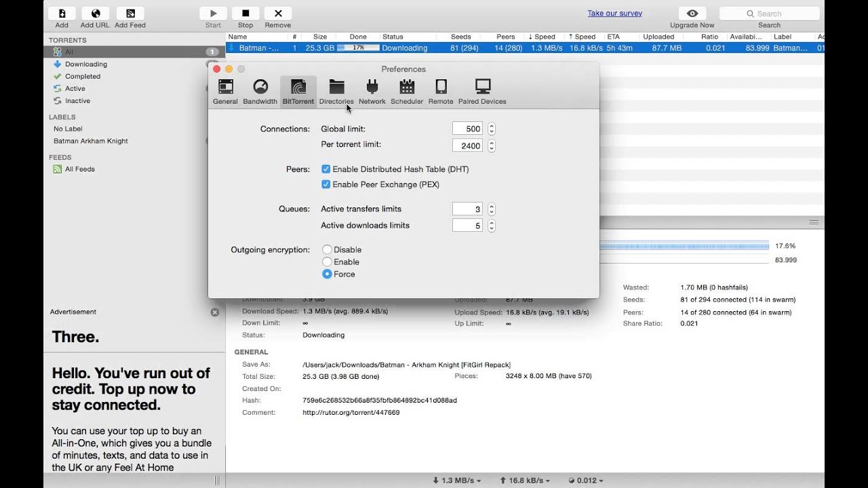Toggle Enable Peer Exchange (PEX) checkbox

click(326, 184)
